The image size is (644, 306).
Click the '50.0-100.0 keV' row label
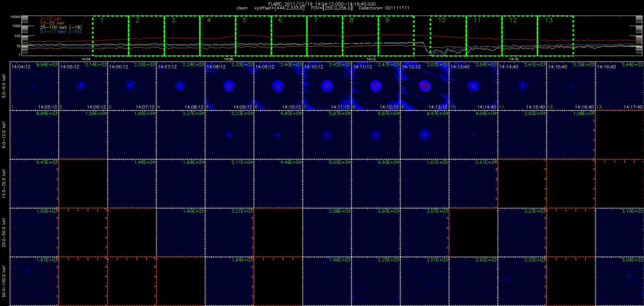click(x=4, y=281)
